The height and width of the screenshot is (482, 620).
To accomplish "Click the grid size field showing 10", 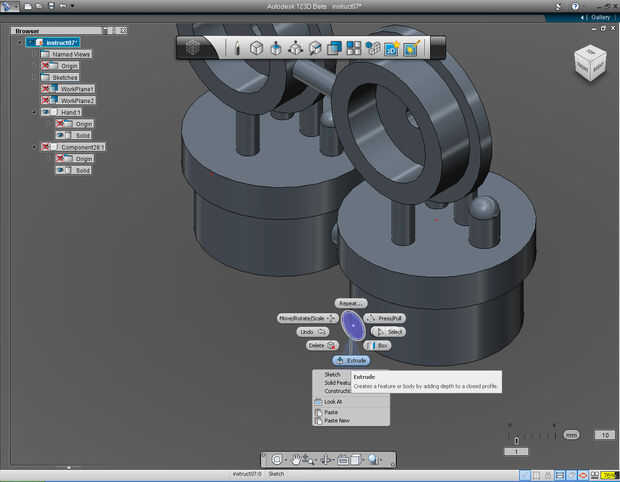I will (605, 435).
